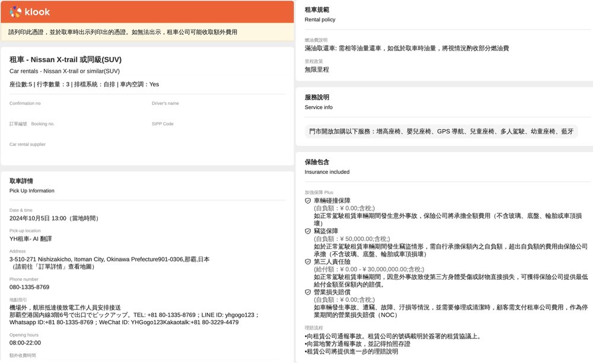The image size is (593, 364).
Task: Click the yellow print-voucher notice banner
Action: (x=147, y=32)
